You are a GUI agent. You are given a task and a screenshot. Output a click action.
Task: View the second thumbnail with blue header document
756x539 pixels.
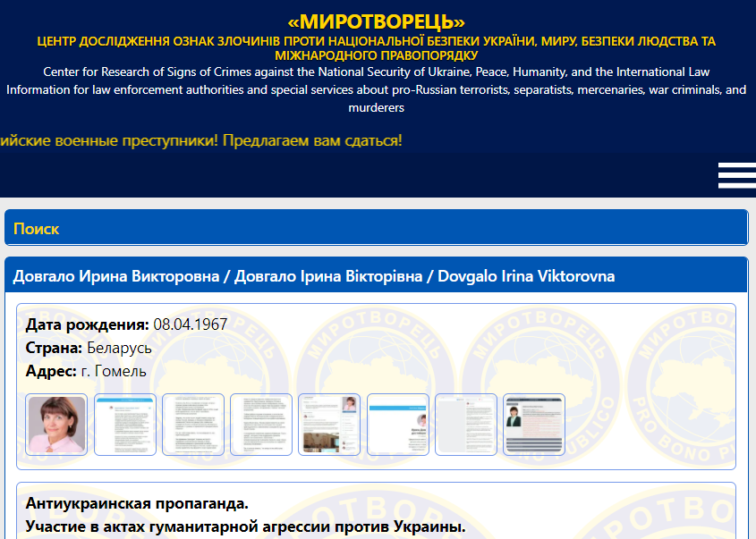[124, 425]
